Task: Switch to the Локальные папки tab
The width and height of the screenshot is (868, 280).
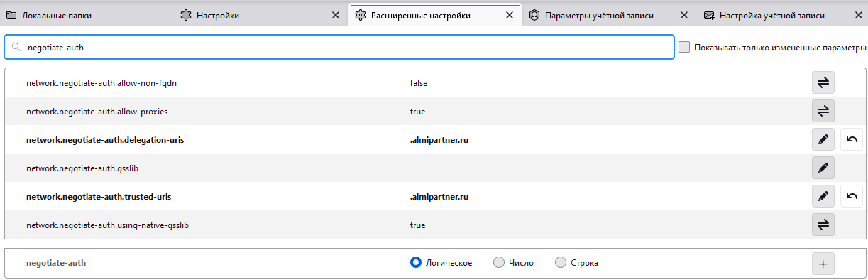Action: pos(87,15)
